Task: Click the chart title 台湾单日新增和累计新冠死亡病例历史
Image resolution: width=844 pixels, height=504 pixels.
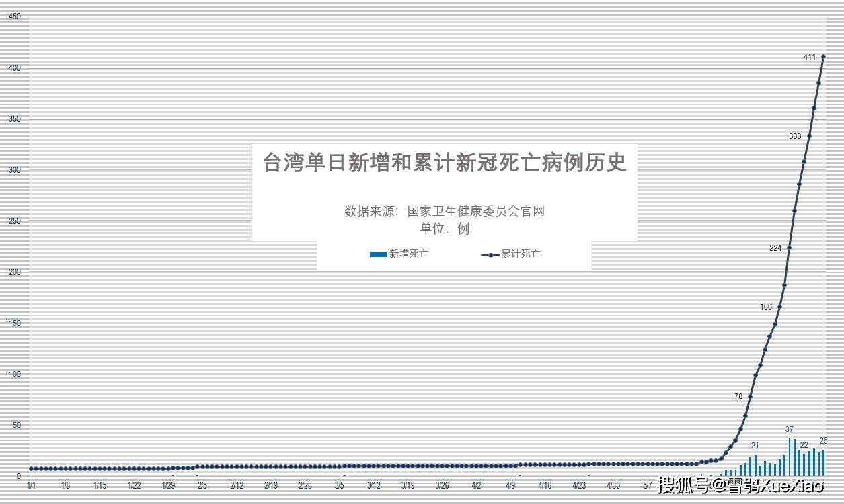Action: coord(445,163)
